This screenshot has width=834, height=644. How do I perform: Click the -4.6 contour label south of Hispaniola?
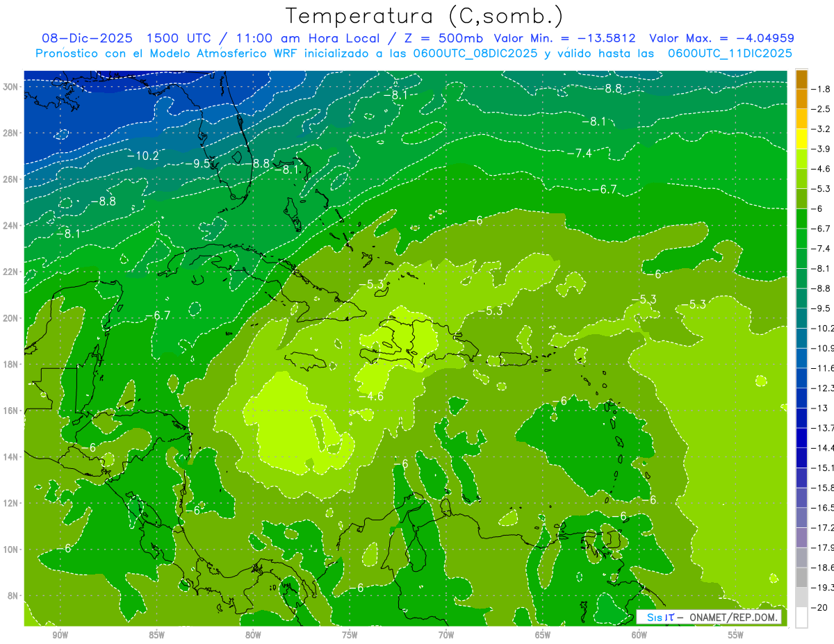pyautogui.click(x=371, y=396)
